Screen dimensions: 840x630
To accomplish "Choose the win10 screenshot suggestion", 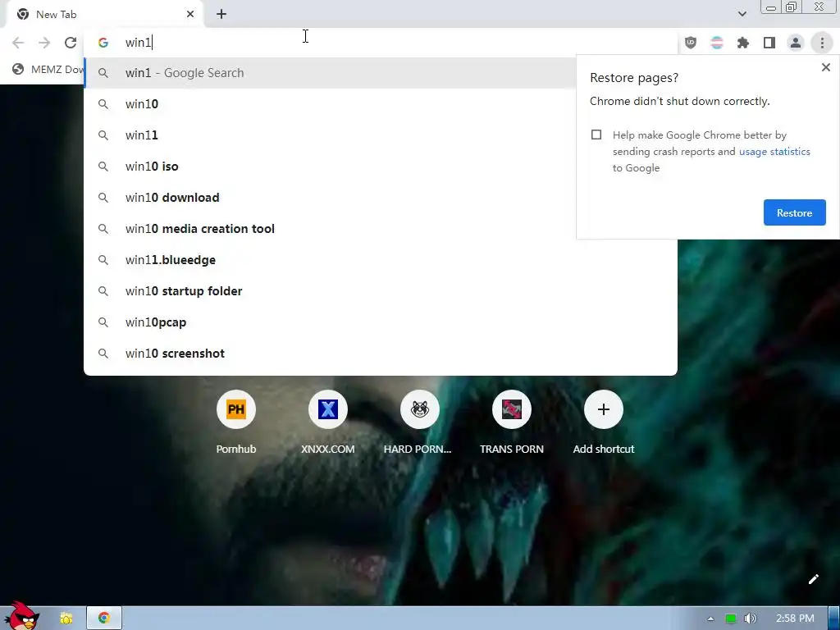I will (381, 354).
